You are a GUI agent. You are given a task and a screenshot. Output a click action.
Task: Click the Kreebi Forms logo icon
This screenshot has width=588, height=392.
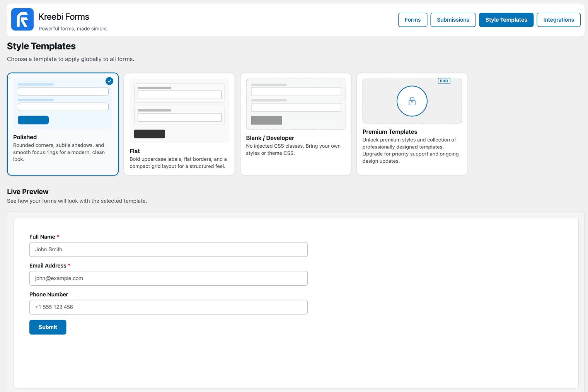(22, 19)
